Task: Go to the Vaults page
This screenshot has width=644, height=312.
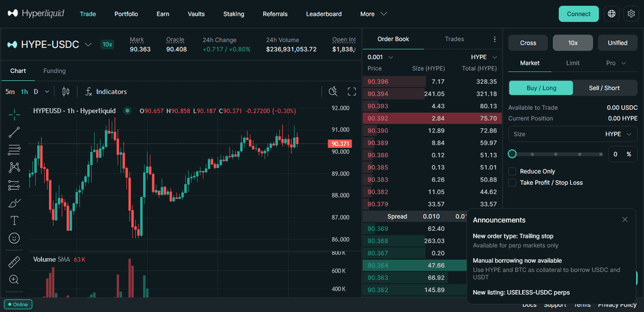Action: [x=196, y=14]
